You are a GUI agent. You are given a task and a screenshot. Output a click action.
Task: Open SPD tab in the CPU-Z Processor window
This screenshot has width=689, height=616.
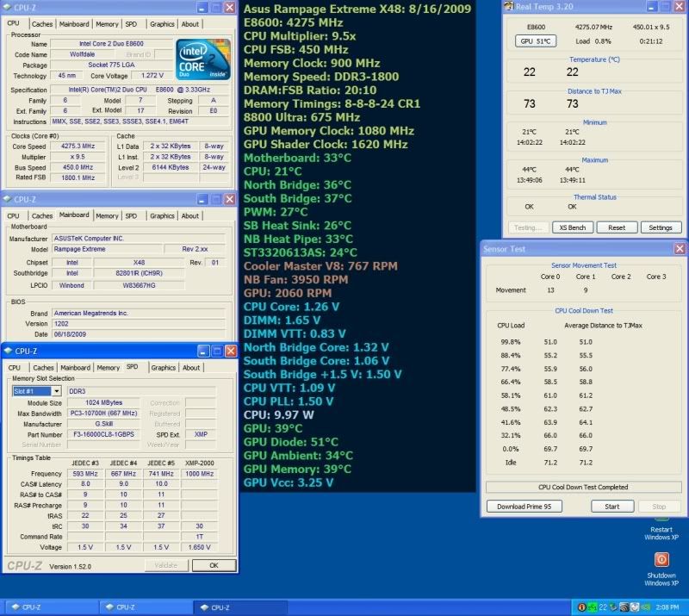coord(131,24)
